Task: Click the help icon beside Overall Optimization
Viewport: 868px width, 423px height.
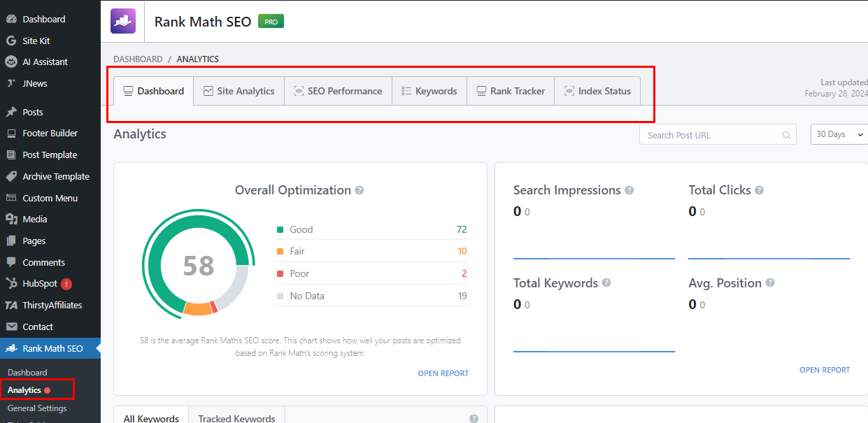Action: (360, 190)
